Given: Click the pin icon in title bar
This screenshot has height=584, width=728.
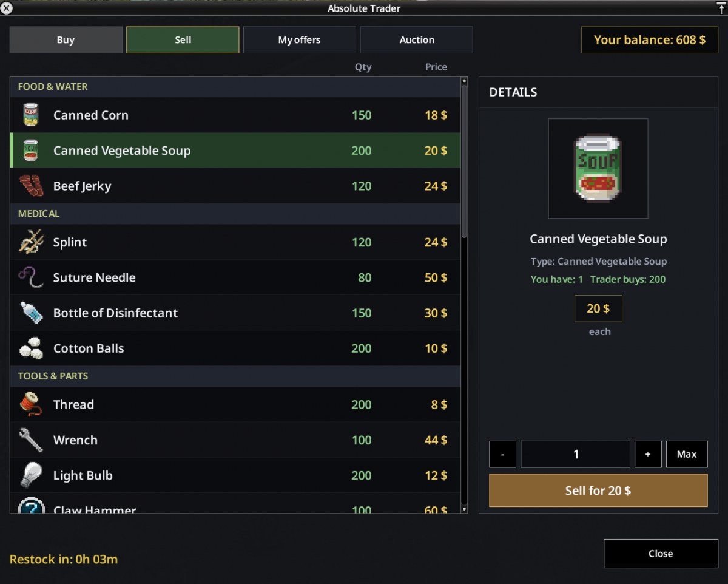Looking at the screenshot, I should click(x=721, y=8).
